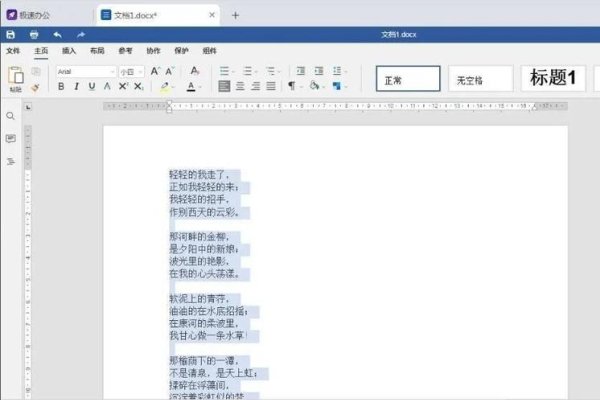The image size is (600, 400).
Task: Decrease the font size
Action: pyautogui.click(x=170, y=71)
